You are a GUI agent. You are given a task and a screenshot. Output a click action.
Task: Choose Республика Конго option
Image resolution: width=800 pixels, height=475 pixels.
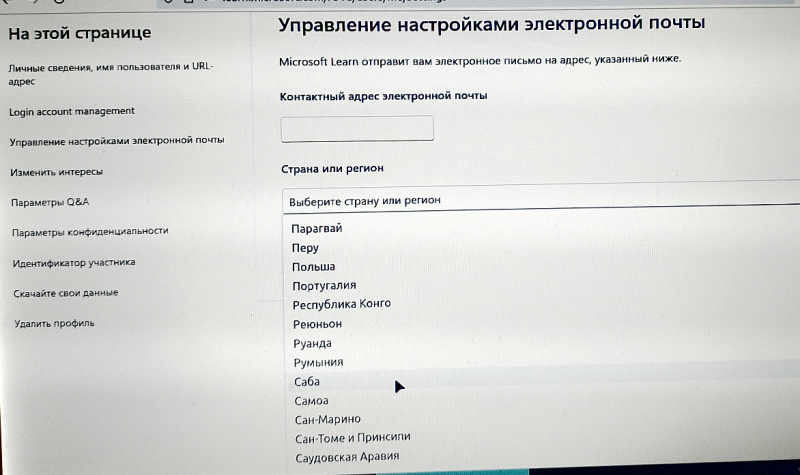click(x=341, y=304)
